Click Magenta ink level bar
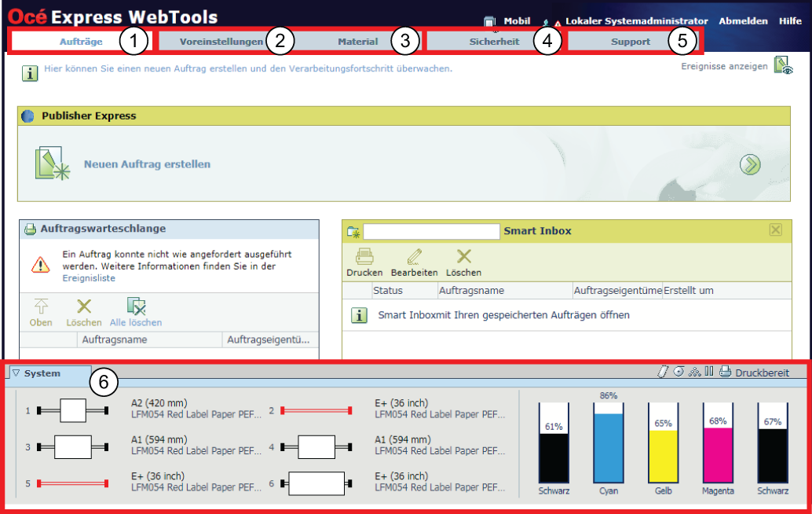The height and width of the screenshot is (514, 812). click(x=718, y=443)
